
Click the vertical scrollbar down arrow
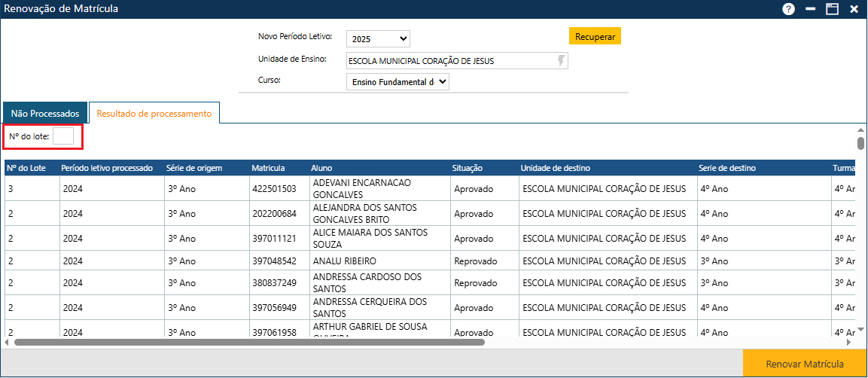point(860,330)
